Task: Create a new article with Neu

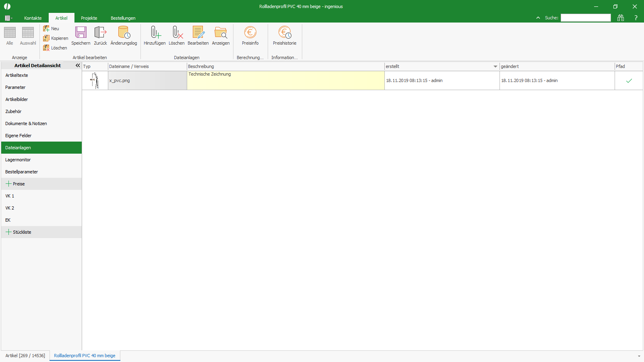Action: tap(52, 28)
